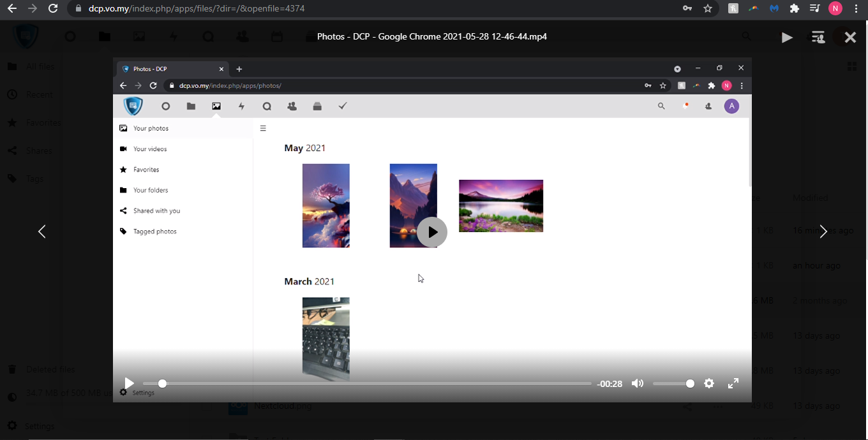Open Chrome three-dot menu
This screenshot has width=868, height=440.
coord(856,8)
